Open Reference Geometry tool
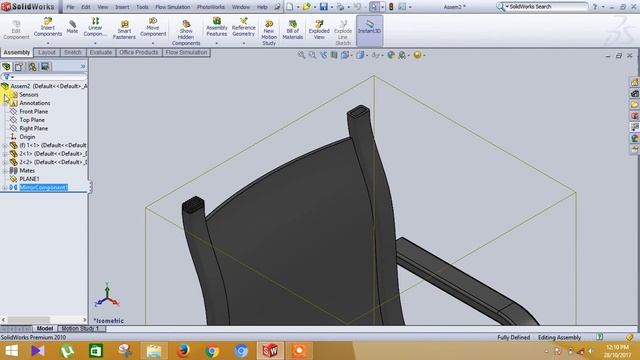The height and width of the screenshot is (360, 640). [x=244, y=27]
